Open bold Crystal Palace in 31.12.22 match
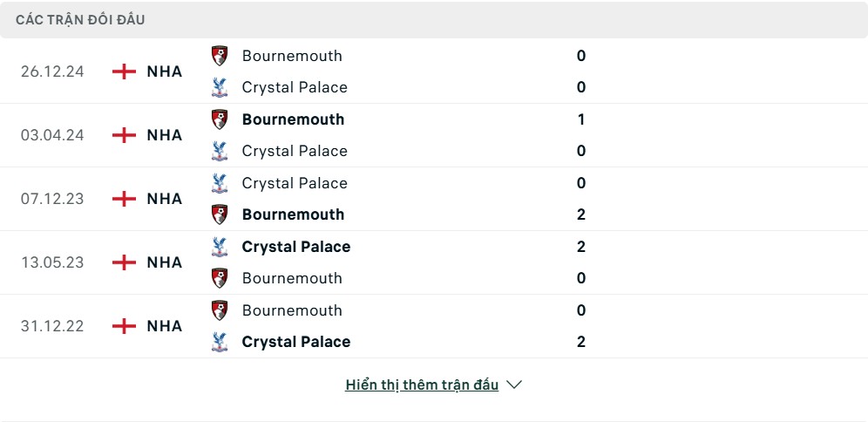The height and width of the screenshot is (422, 868). [x=296, y=343]
